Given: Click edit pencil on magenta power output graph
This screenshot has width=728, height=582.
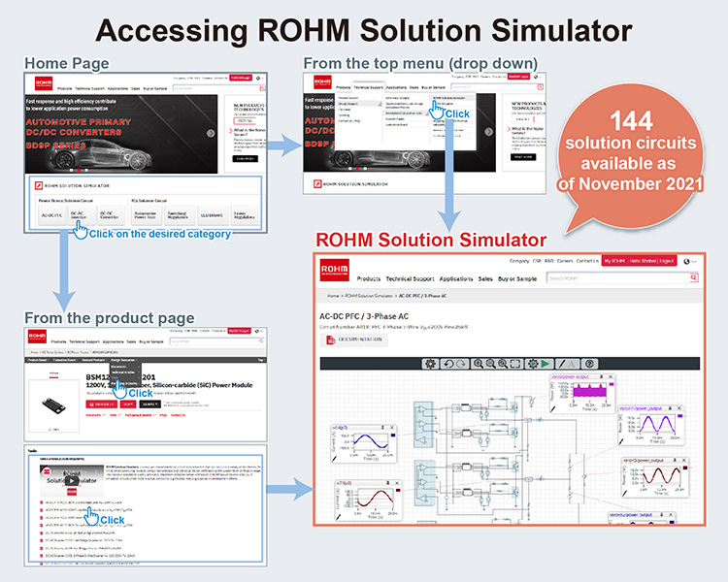Looking at the screenshot, I should 553,409.
